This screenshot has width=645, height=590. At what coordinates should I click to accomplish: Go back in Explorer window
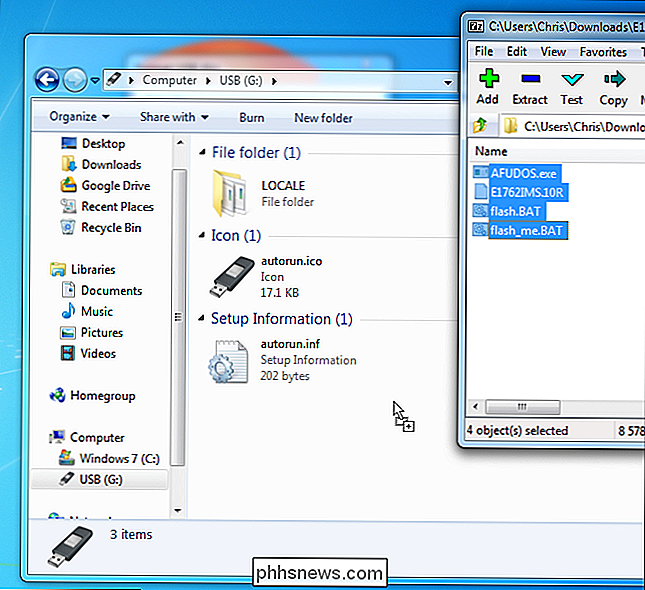tap(46, 79)
